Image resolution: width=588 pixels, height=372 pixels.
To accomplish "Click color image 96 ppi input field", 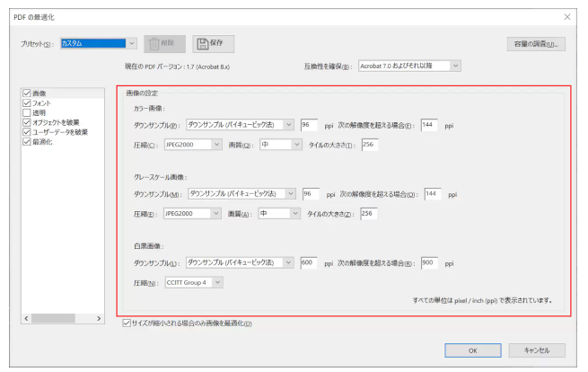I will coord(311,125).
